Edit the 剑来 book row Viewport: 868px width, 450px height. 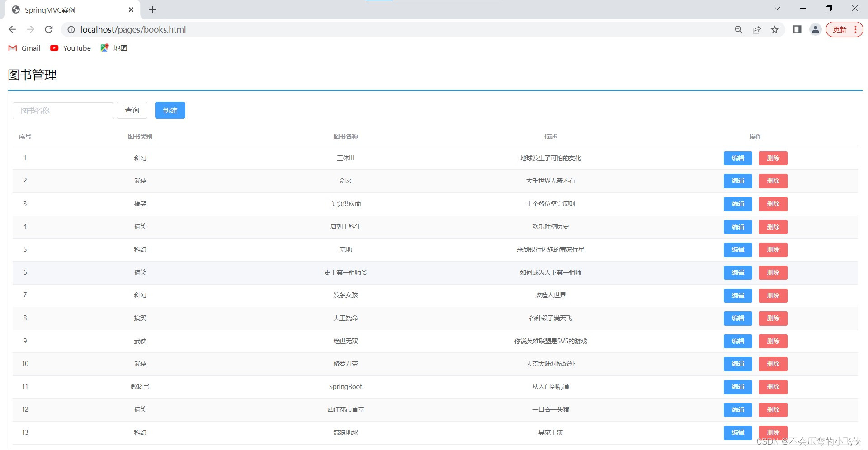click(738, 181)
